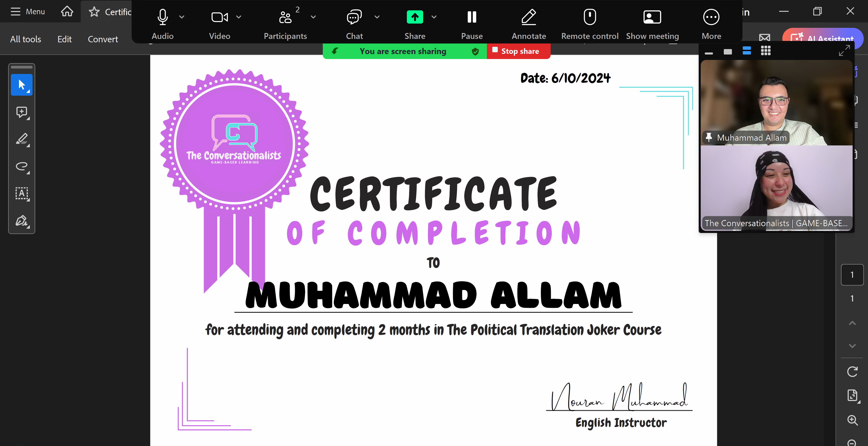Select The Conversationalists video thumbnail
Viewport: 868px width, 446px height.
[776, 188]
